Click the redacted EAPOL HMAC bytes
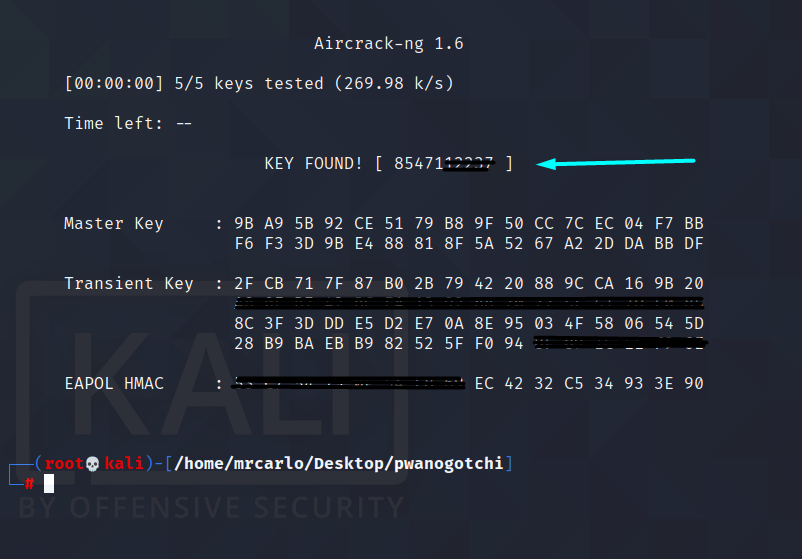This screenshot has width=802, height=559. tap(348, 383)
